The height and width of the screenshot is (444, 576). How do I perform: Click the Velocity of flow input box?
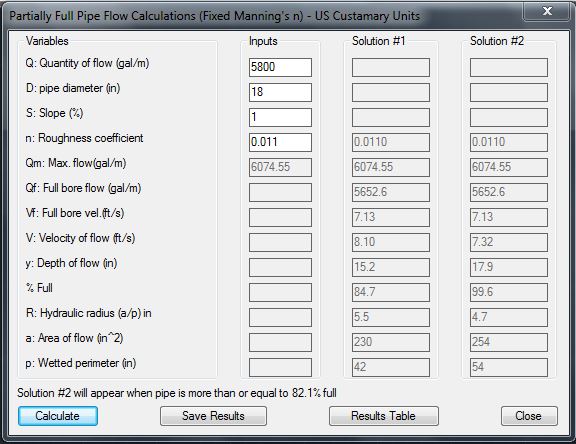pyautogui.click(x=280, y=242)
